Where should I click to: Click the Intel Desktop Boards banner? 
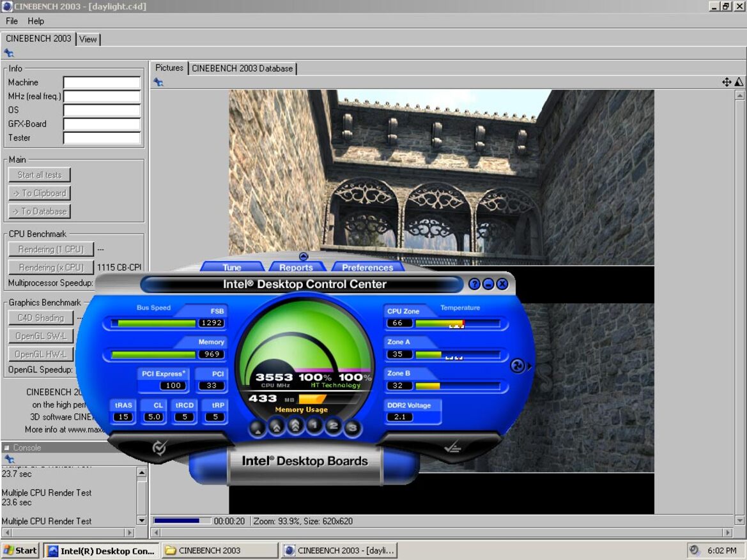click(304, 461)
